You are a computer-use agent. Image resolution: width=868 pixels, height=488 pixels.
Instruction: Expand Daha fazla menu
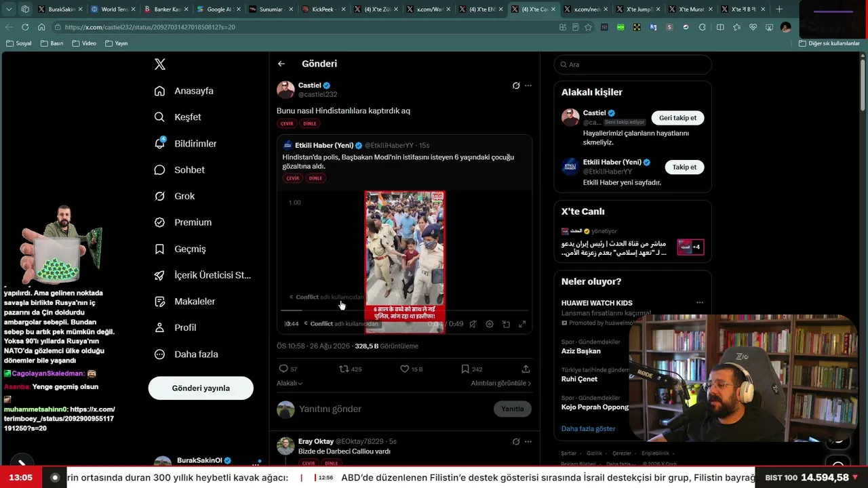[x=186, y=354]
